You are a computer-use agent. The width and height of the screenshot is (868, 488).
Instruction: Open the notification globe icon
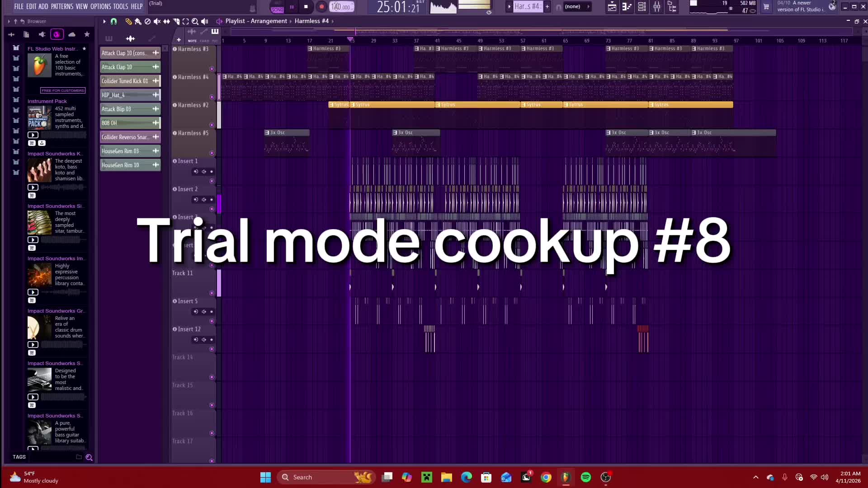[x=832, y=7]
